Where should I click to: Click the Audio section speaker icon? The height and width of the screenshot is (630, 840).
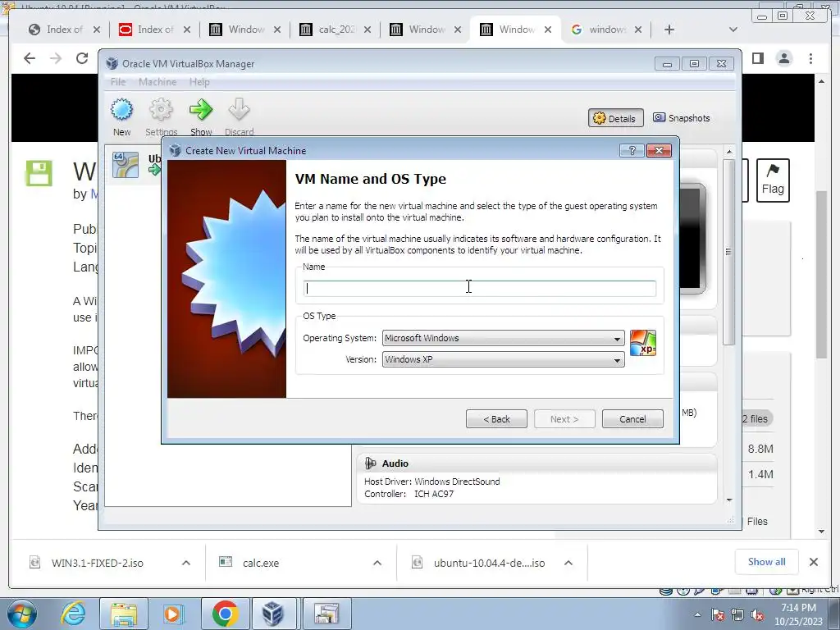(x=370, y=463)
